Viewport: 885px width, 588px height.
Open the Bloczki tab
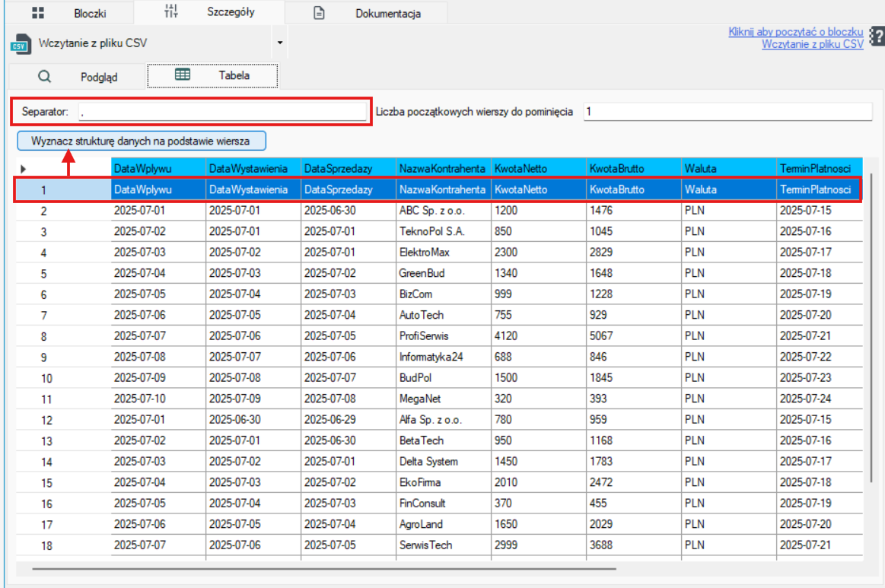(69, 12)
